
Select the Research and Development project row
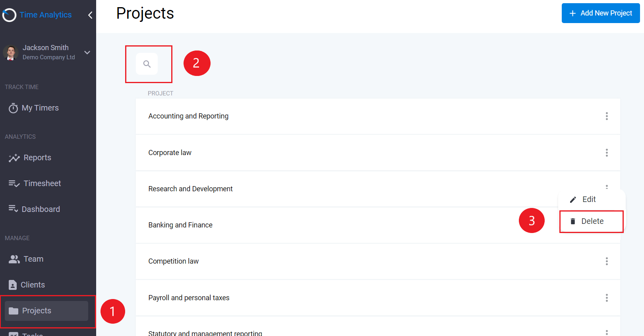378,189
